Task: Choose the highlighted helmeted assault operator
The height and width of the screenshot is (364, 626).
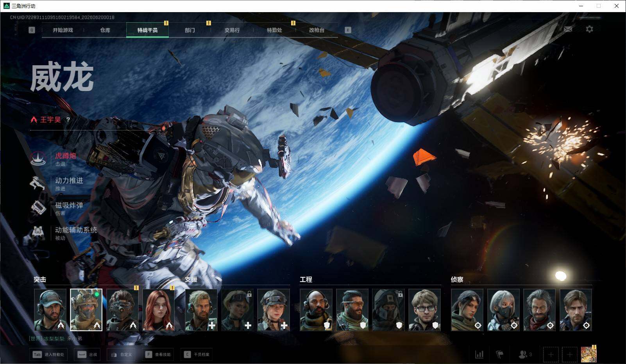Action: 86,310
